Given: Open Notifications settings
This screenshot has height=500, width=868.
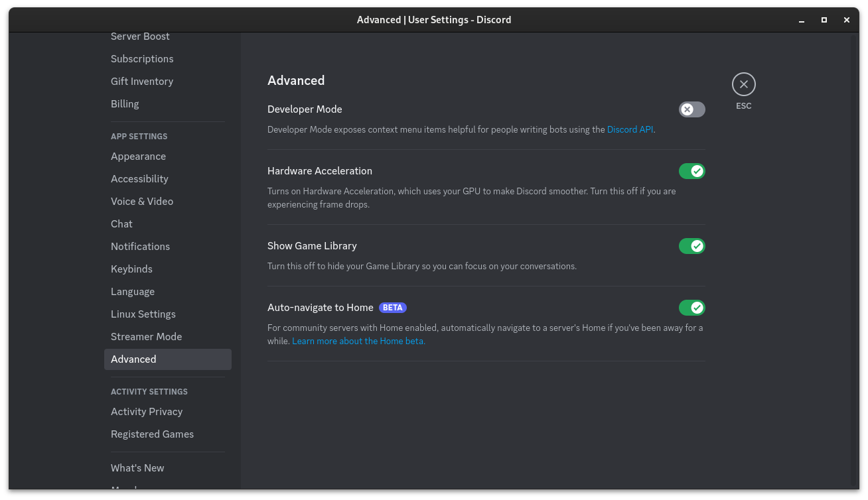Looking at the screenshot, I should point(140,246).
